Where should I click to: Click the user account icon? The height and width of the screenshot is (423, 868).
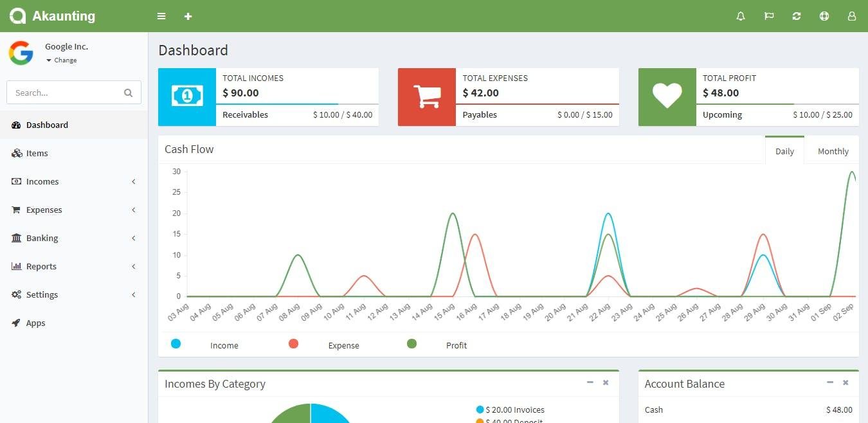coord(851,16)
